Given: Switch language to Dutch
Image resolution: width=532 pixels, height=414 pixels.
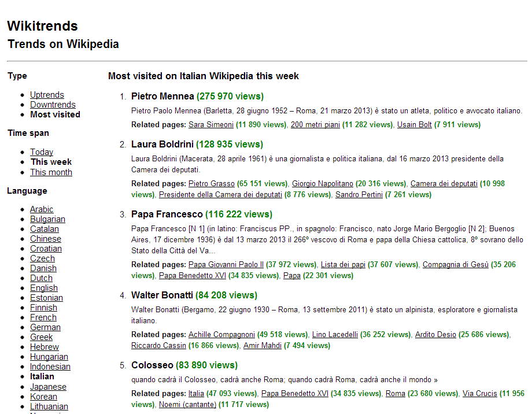Looking at the screenshot, I should [41, 278].
